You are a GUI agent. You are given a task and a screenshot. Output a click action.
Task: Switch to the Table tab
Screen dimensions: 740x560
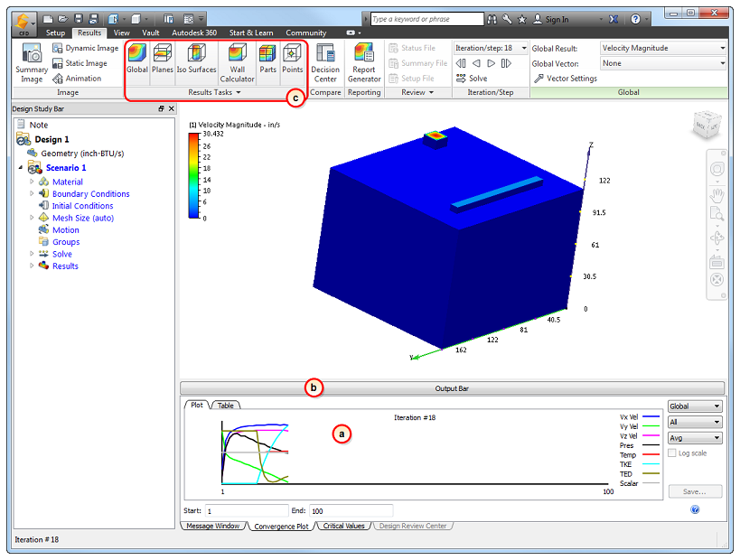pyautogui.click(x=226, y=406)
